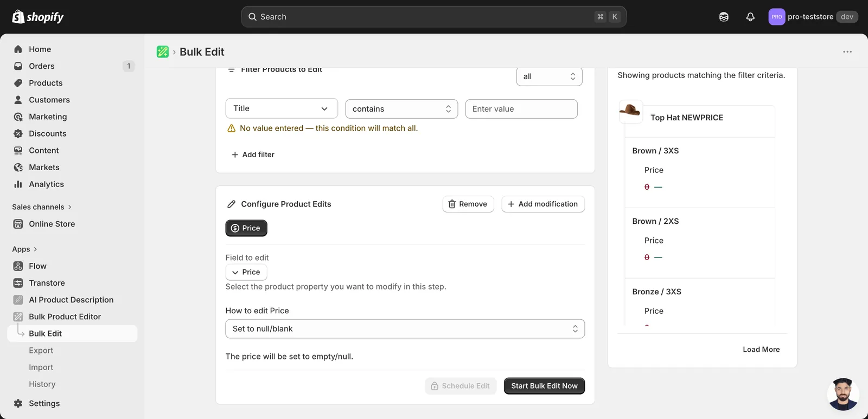Image resolution: width=868 pixels, height=419 pixels.
Task: Select the Price modification tab
Action: point(246,228)
